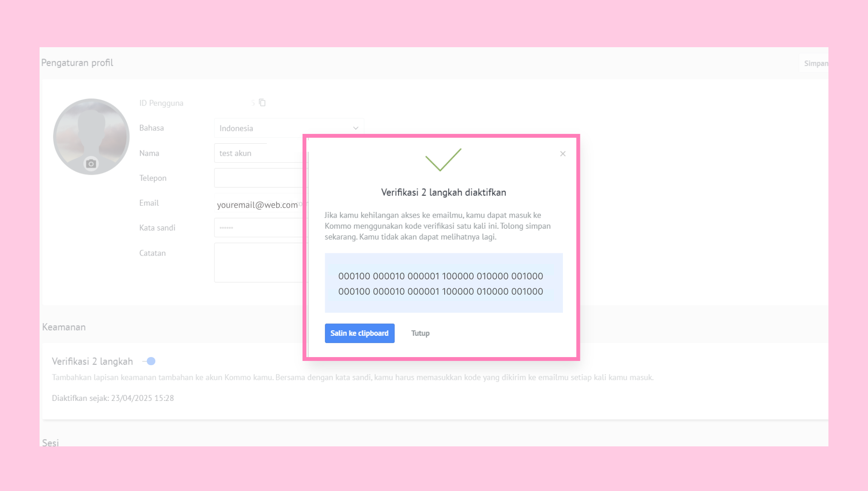Copy the user ID with the copy icon
This screenshot has width=868, height=491.
point(262,102)
